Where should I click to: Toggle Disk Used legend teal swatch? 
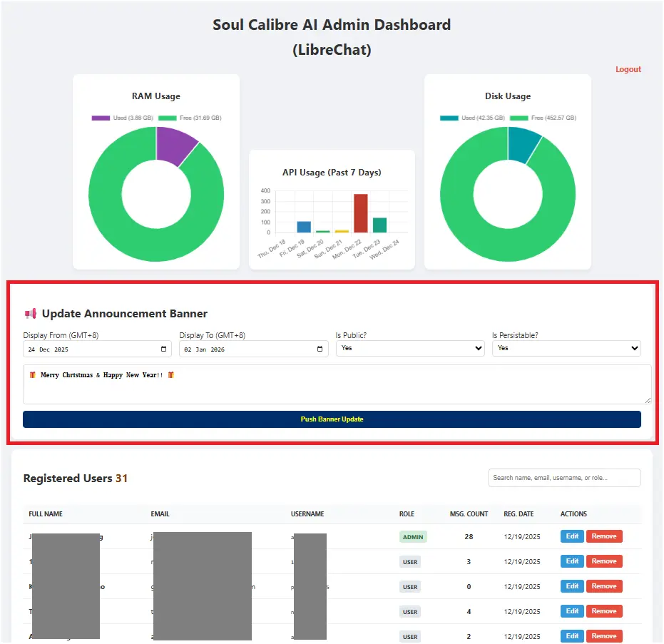coord(449,118)
